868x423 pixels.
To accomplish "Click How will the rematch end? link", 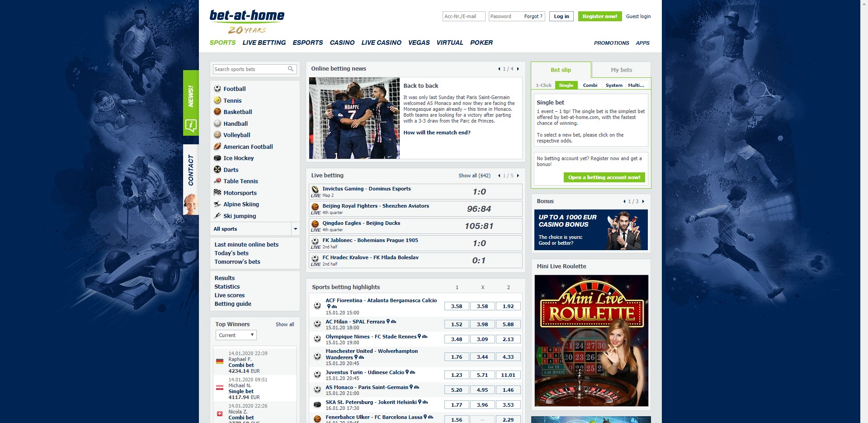I will [x=437, y=133].
